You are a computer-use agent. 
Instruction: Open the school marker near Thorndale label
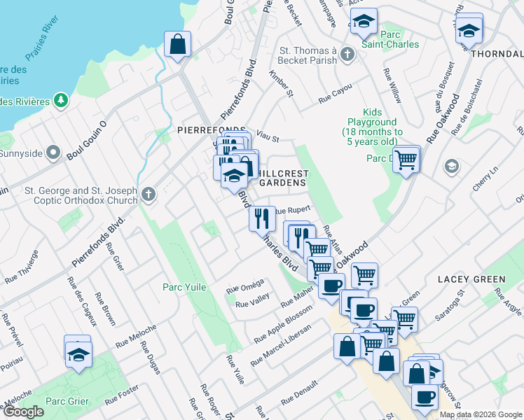[469, 31]
